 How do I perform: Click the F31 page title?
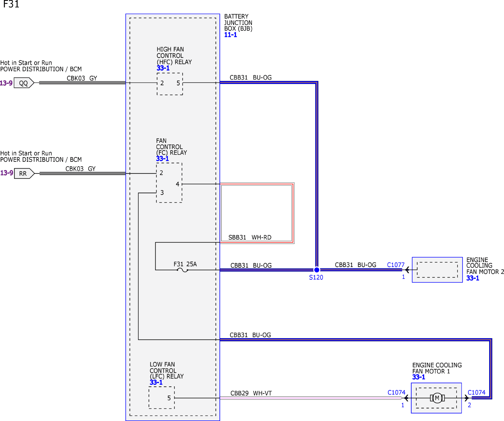(11, 4)
